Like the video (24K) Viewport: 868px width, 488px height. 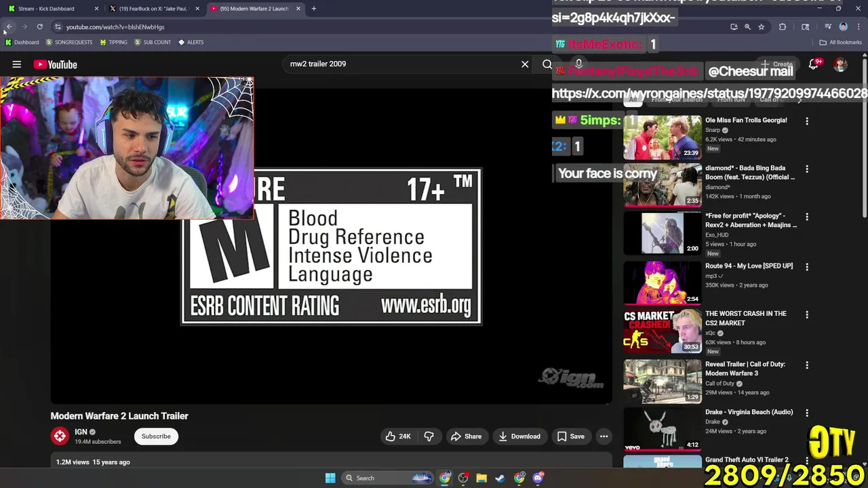point(398,436)
